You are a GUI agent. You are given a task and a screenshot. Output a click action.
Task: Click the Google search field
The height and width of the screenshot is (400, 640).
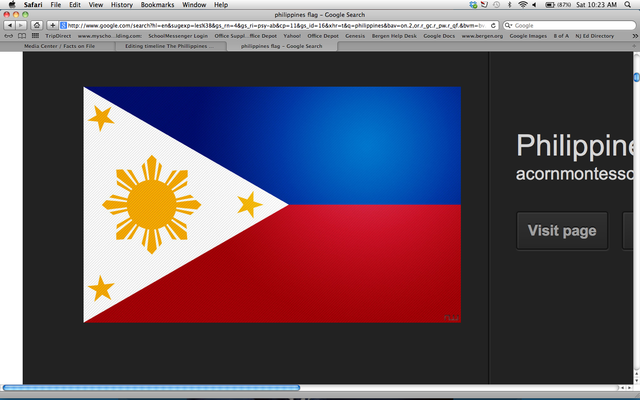click(x=569, y=25)
